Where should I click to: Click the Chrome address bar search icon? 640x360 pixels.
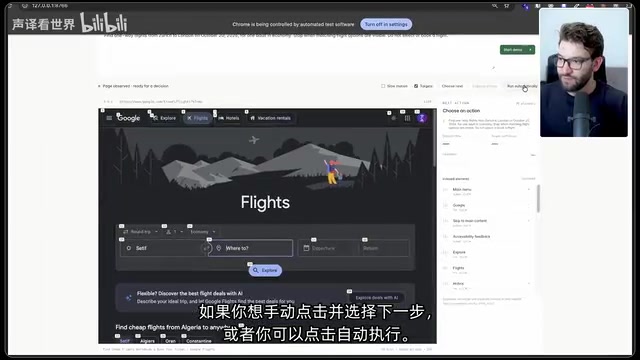495,6
